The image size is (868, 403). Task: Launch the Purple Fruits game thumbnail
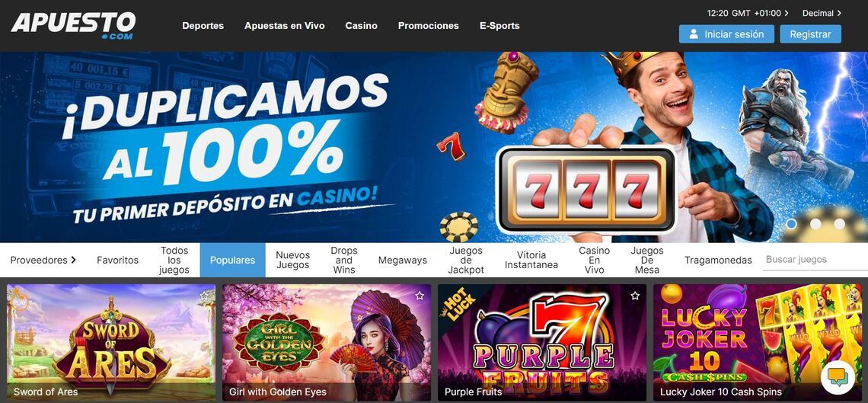[x=542, y=342]
